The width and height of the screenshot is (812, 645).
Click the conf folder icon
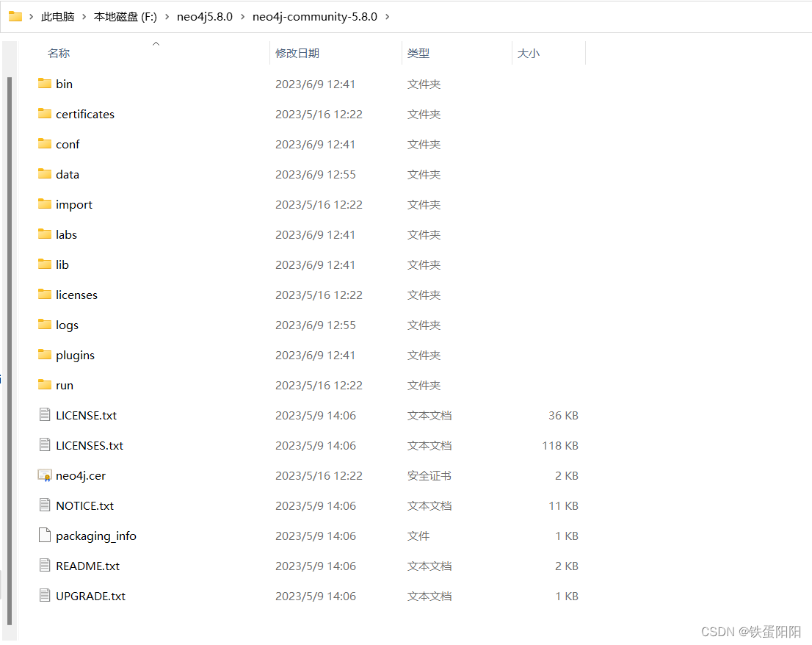point(45,143)
